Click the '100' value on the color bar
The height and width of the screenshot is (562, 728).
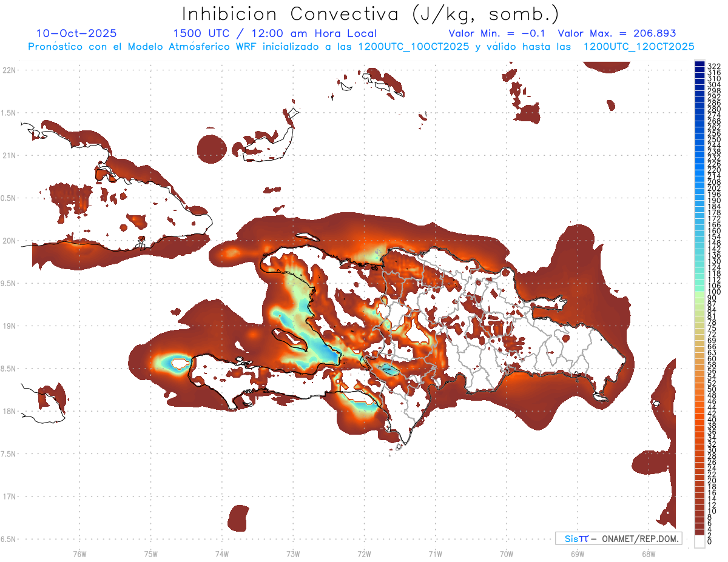[x=714, y=292]
